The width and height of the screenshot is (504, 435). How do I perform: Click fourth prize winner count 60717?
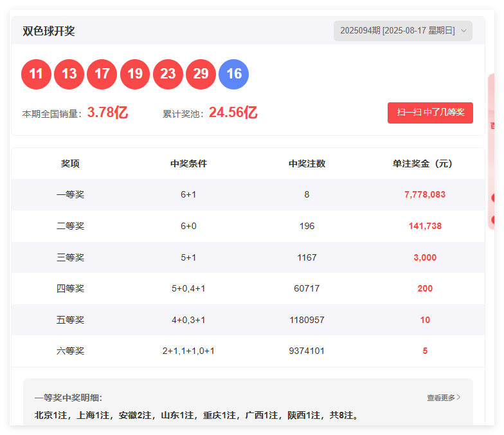(307, 288)
